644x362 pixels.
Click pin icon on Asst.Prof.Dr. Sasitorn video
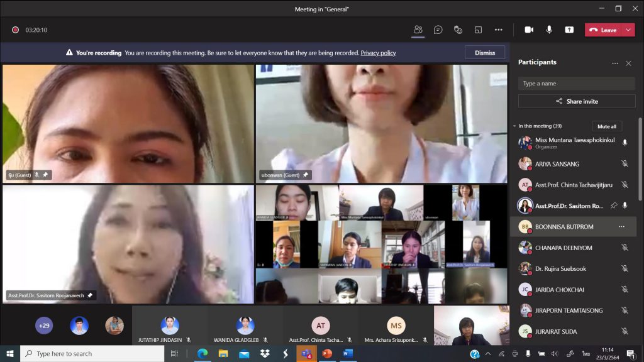[x=90, y=295]
